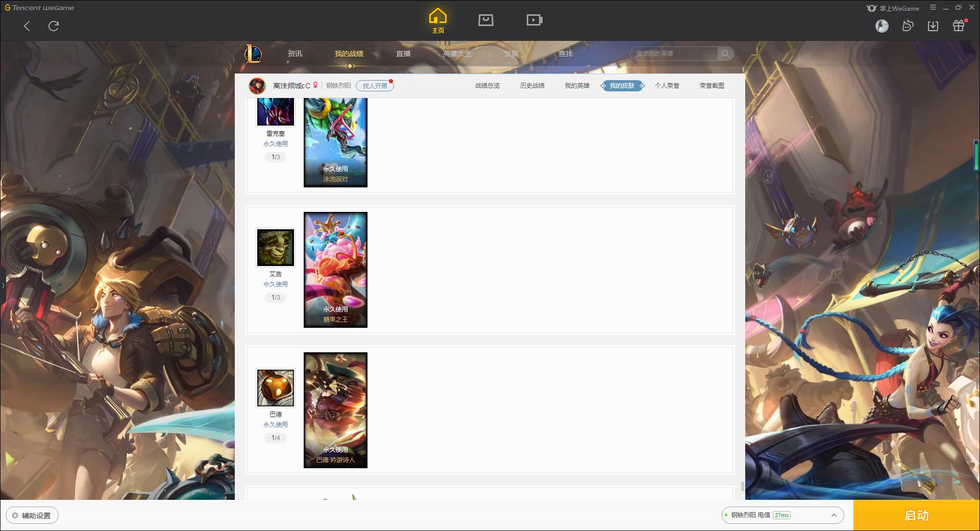Click the 1/4 count under 巴德
This screenshot has width=980, height=531.
coord(276,438)
